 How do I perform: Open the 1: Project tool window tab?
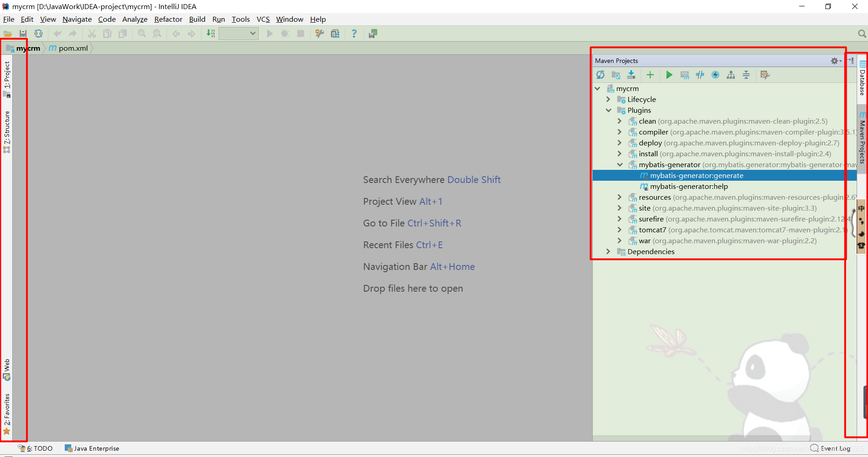coord(7,79)
